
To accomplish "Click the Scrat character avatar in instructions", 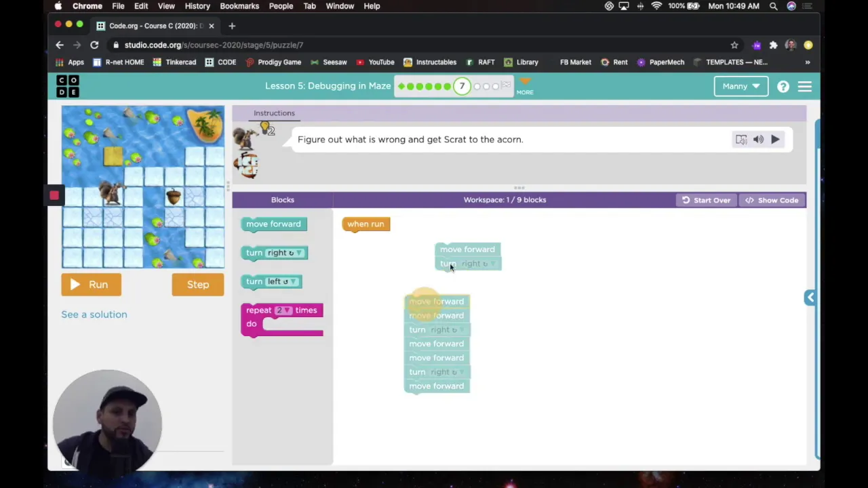I will click(x=245, y=138).
